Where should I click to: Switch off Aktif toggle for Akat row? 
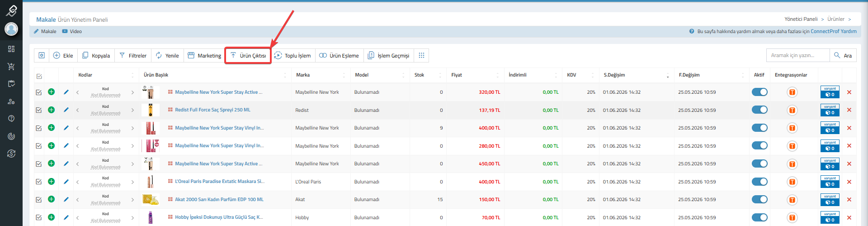click(x=759, y=199)
